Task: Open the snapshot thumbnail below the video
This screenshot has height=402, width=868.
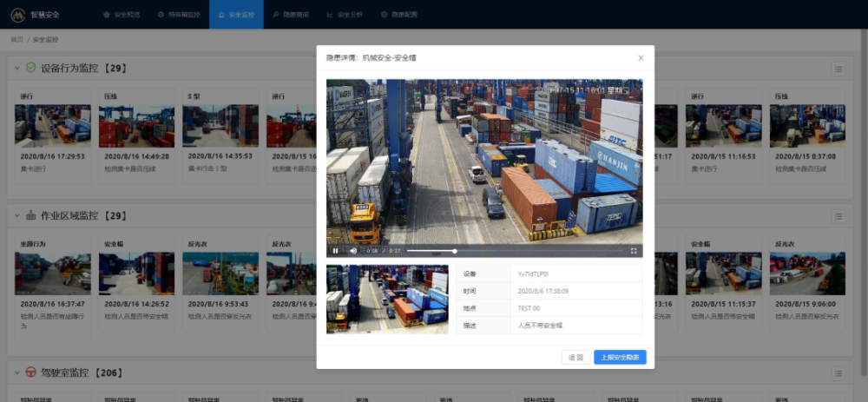Action: coord(387,299)
